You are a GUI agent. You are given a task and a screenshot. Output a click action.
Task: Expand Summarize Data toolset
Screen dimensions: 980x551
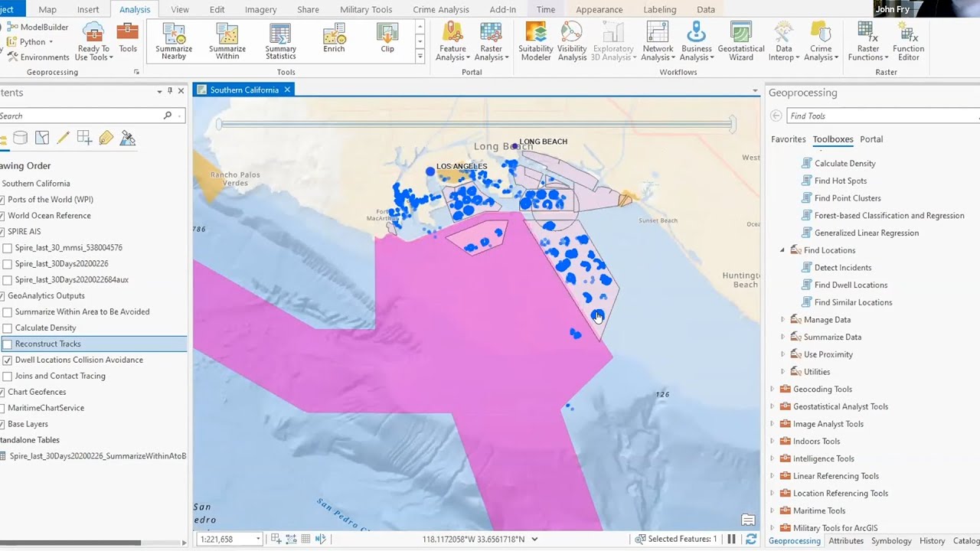[x=782, y=337]
